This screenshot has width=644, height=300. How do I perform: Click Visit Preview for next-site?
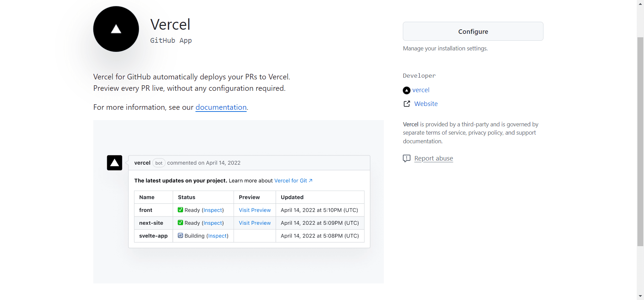[255, 223]
